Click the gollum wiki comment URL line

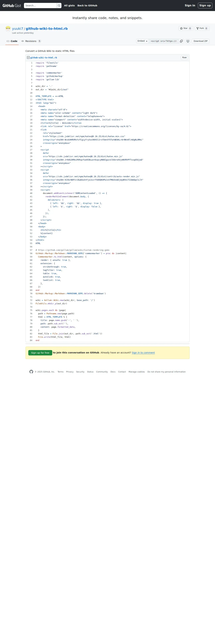coord(72,250)
